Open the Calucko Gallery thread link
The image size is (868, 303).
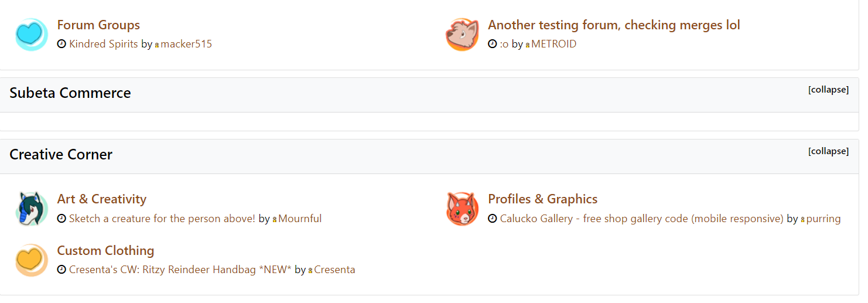pos(641,219)
